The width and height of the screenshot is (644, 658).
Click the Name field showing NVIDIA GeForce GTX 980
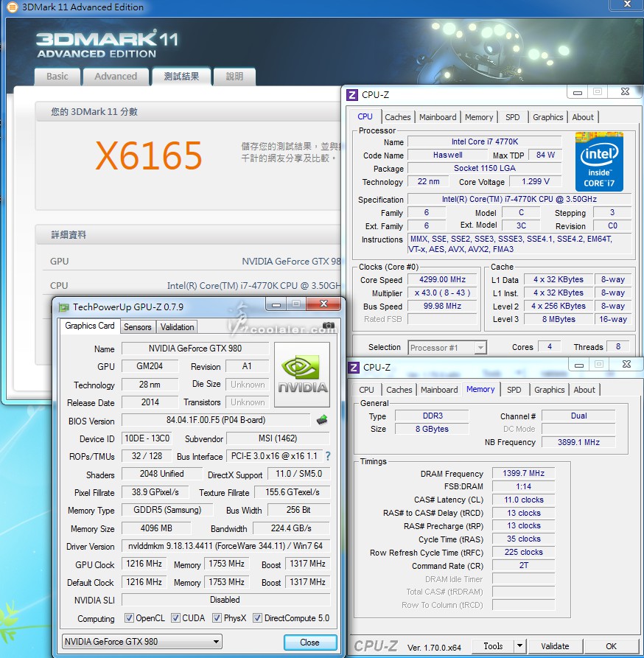(195, 349)
